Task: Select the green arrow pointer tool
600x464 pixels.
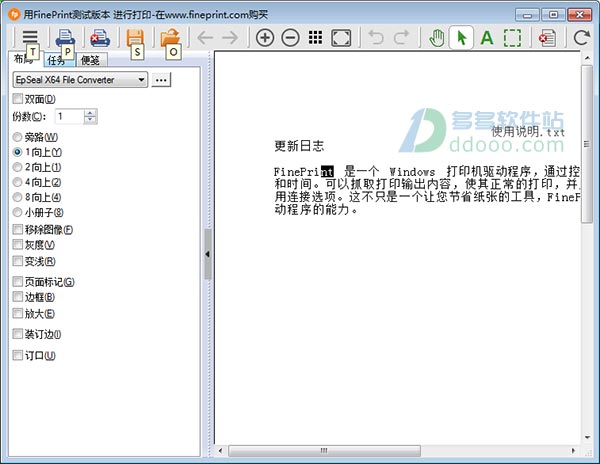Action: point(461,37)
